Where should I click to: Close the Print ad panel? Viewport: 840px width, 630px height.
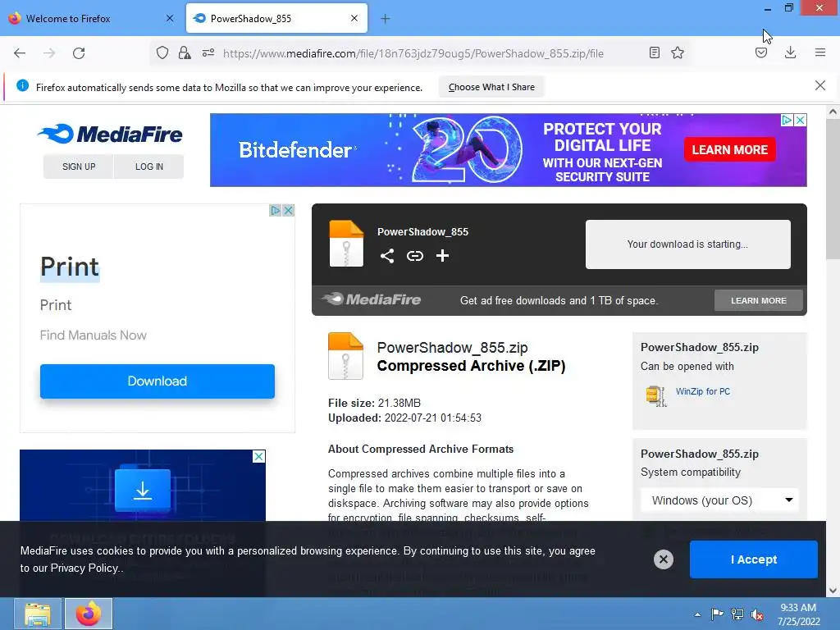(288, 210)
